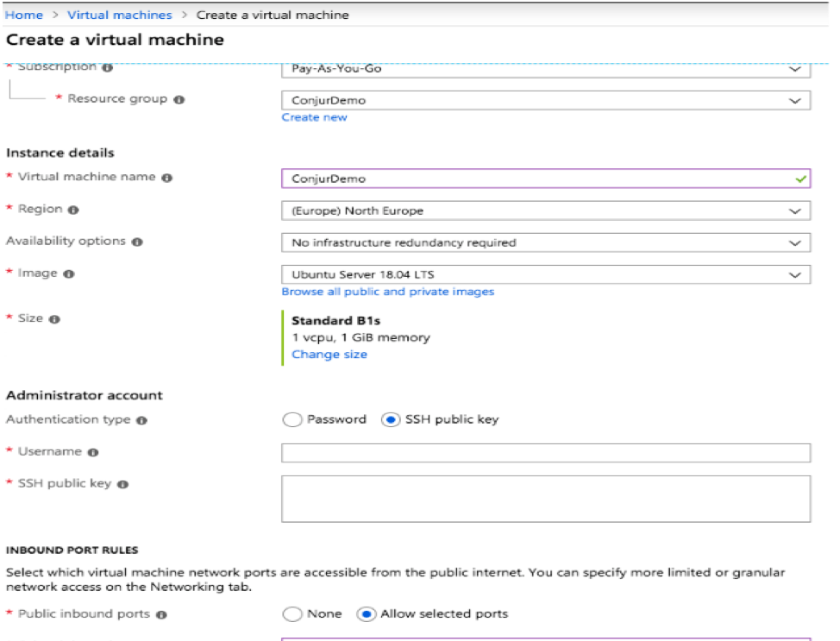This screenshot has width=840, height=641.
Task: Click into the Virtual machine name field
Action: click(x=546, y=179)
